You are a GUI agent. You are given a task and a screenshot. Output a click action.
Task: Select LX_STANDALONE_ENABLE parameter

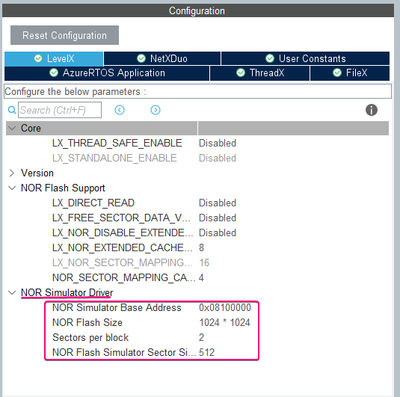[x=114, y=158]
